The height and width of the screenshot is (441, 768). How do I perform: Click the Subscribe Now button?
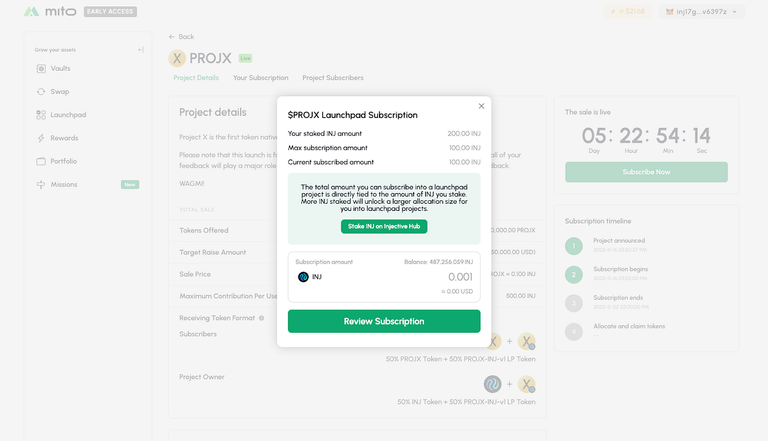(x=646, y=171)
